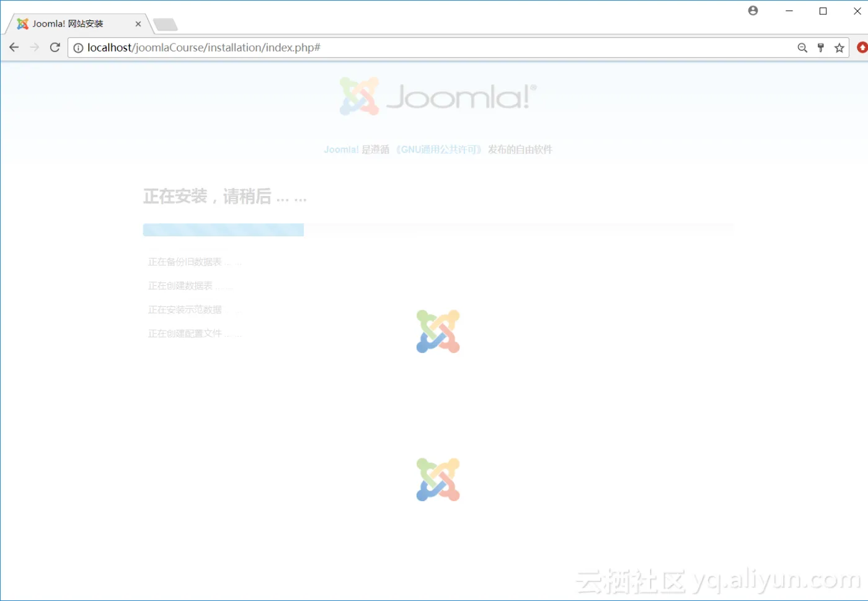
Task: Reload the Joomla installation page
Action: coord(55,47)
